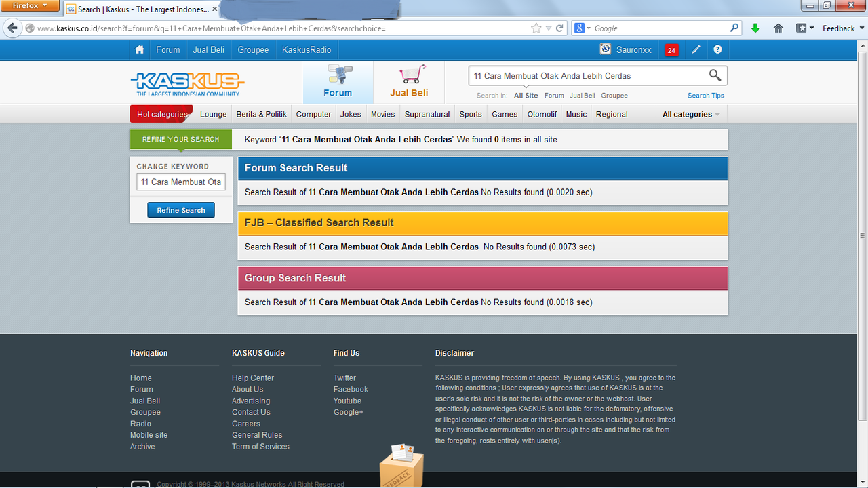Open the Google+ footer link
This screenshot has width=868, height=488.
pos(349,412)
